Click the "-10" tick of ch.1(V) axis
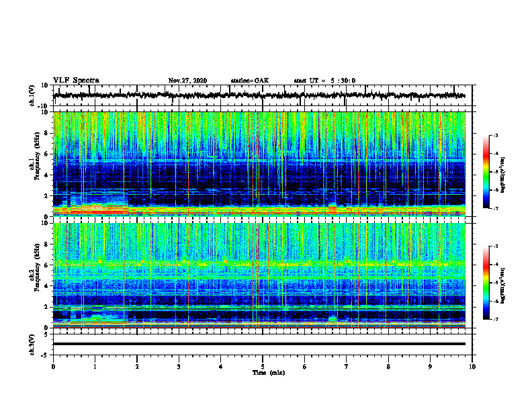Viewport: 532px width, 411px height. click(x=44, y=106)
